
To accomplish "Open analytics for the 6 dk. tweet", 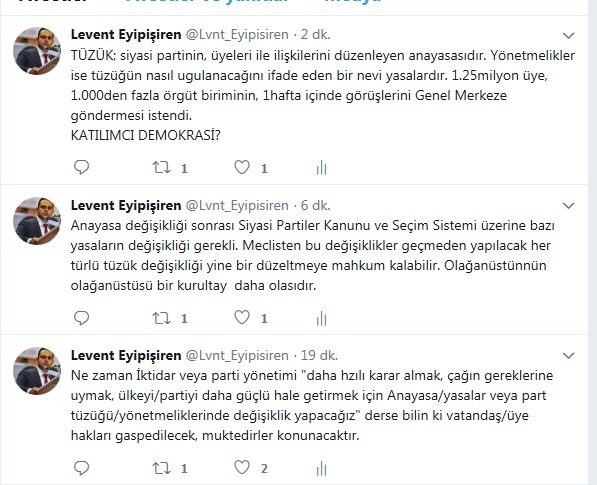I will pos(322,318).
